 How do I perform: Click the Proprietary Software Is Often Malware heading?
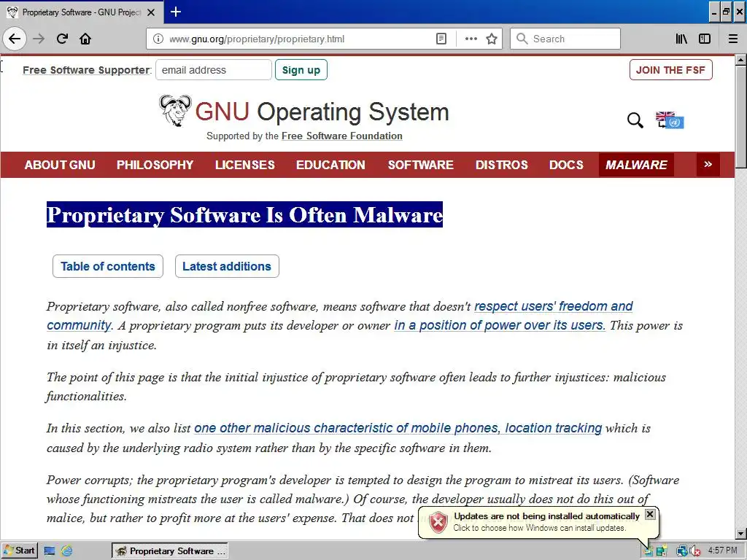244,215
